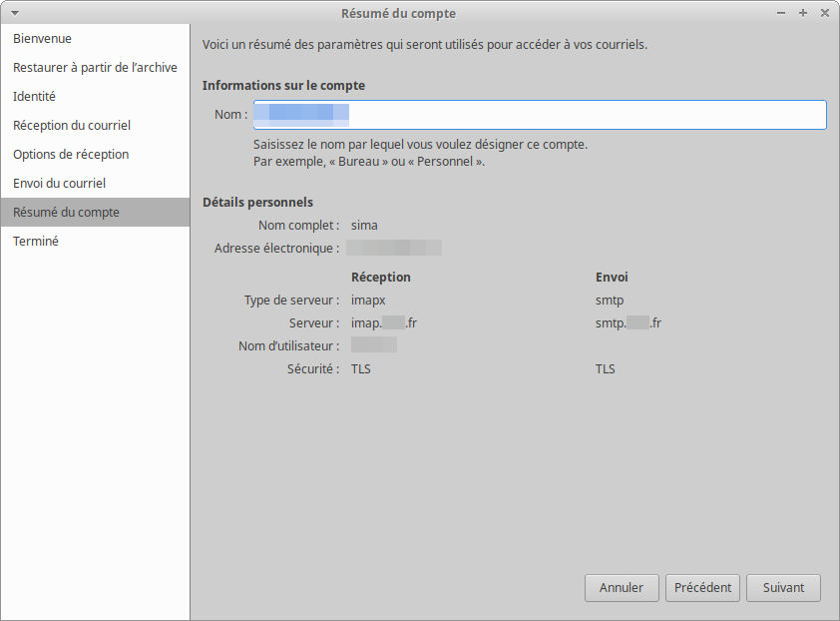Click the smtp server type value
Image resolution: width=840 pixels, height=621 pixels.
click(610, 301)
